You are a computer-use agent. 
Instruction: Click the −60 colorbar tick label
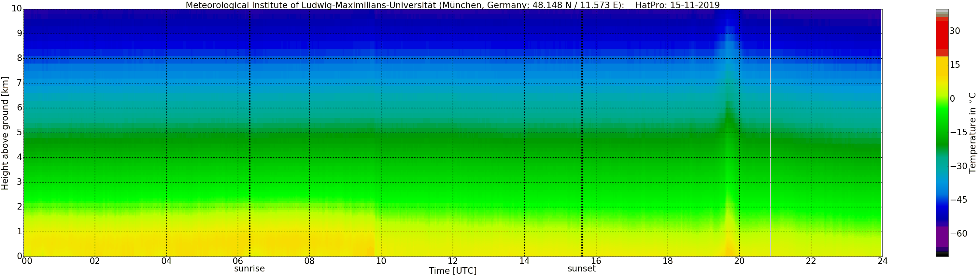(958, 234)
